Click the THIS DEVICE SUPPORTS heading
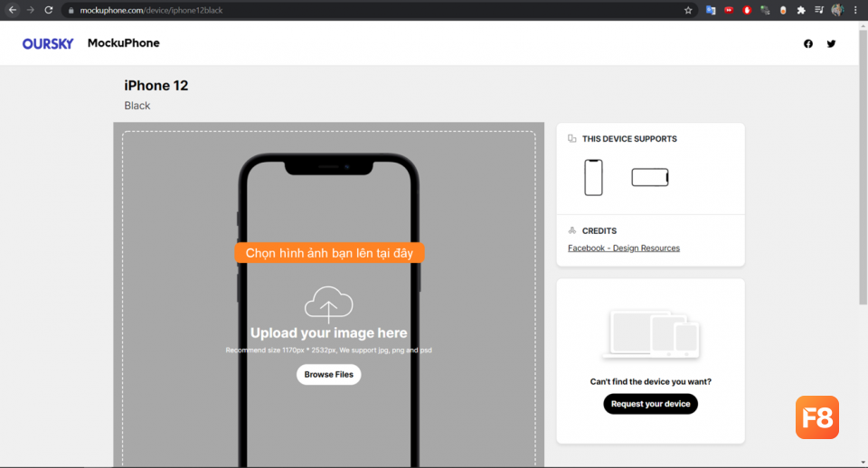 point(629,139)
